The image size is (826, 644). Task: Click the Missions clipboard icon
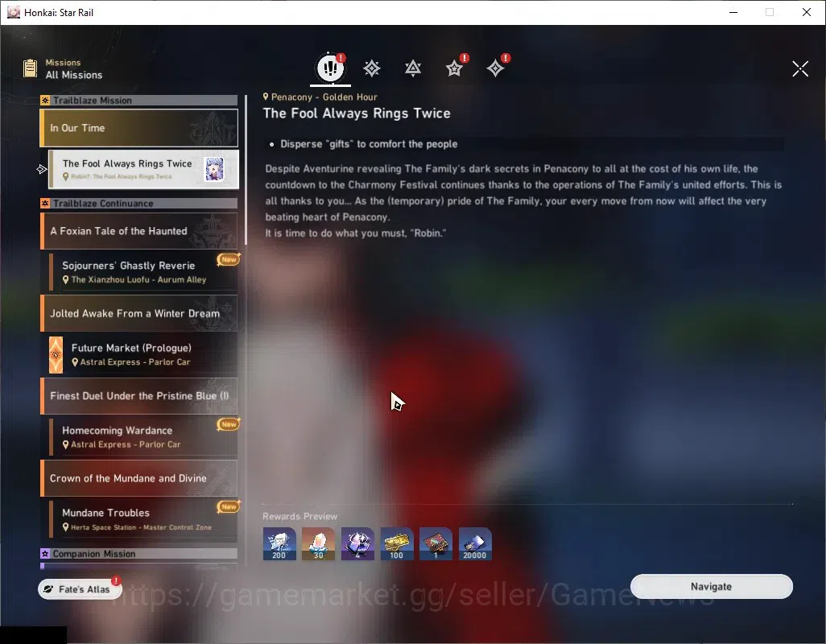[30, 68]
